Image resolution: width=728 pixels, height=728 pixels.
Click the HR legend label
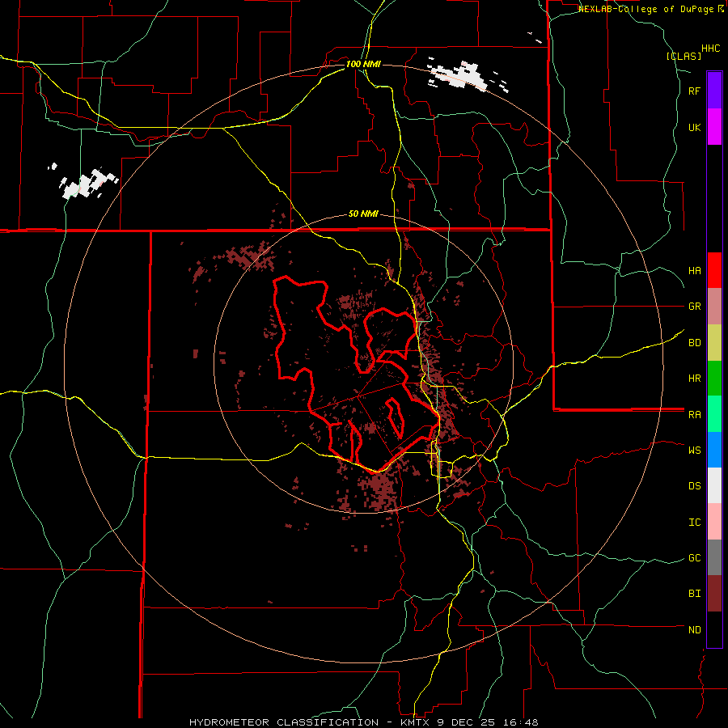click(x=694, y=379)
